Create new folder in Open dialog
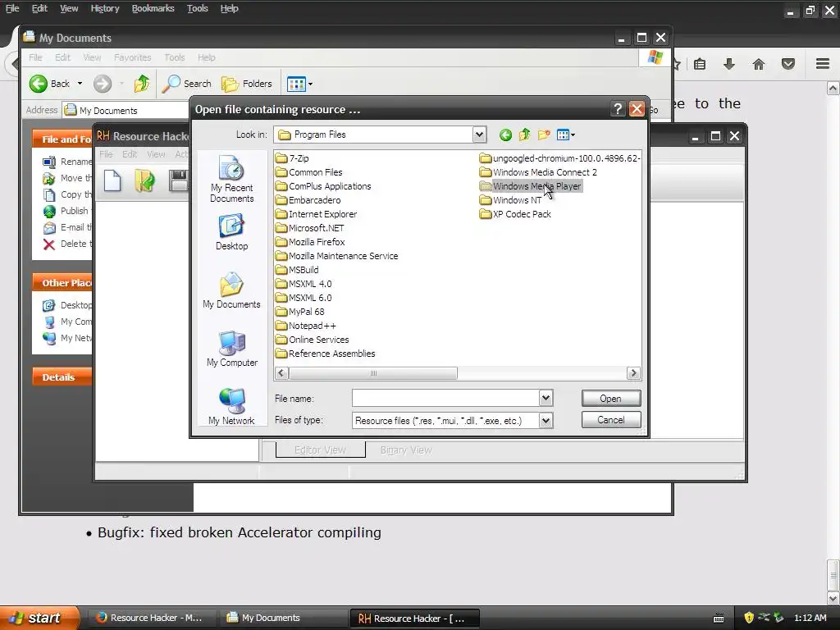Viewport: 840px width, 630px height. [544, 135]
